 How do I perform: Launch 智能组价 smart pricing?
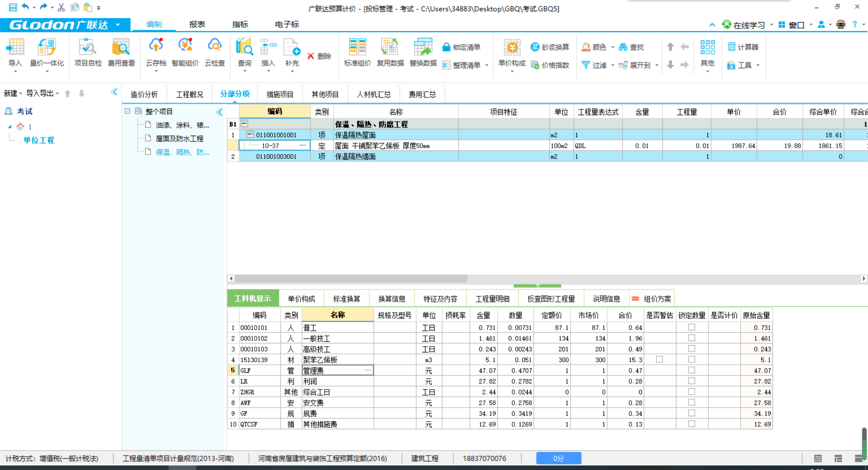(x=185, y=53)
